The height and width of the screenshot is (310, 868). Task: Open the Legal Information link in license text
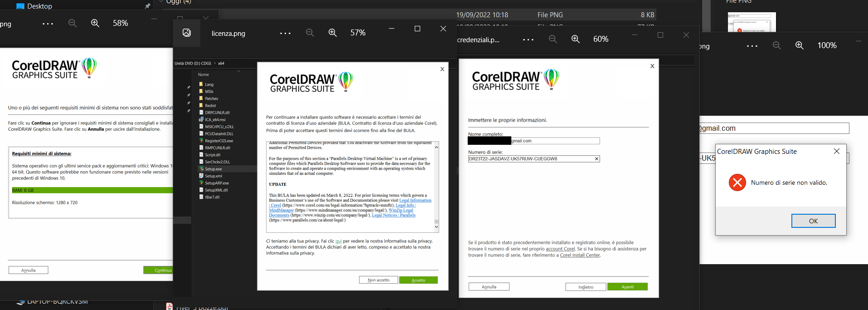tap(415, 200)
